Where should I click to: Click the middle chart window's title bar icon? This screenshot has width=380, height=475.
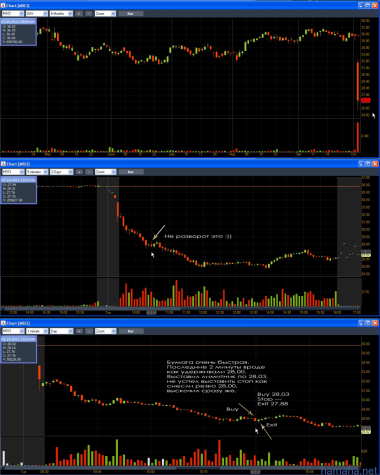(x=3, y=164)
